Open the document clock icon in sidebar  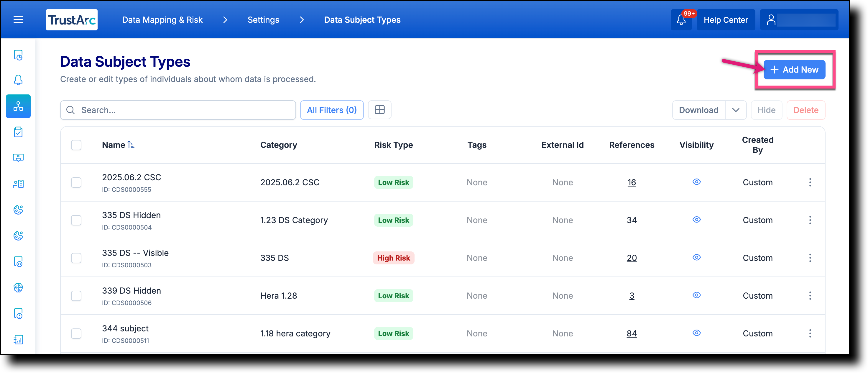coord(18,55)
